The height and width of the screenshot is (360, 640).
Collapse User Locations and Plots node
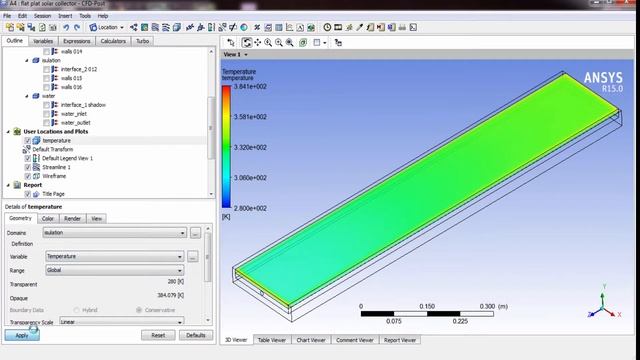tap(8, 132)
